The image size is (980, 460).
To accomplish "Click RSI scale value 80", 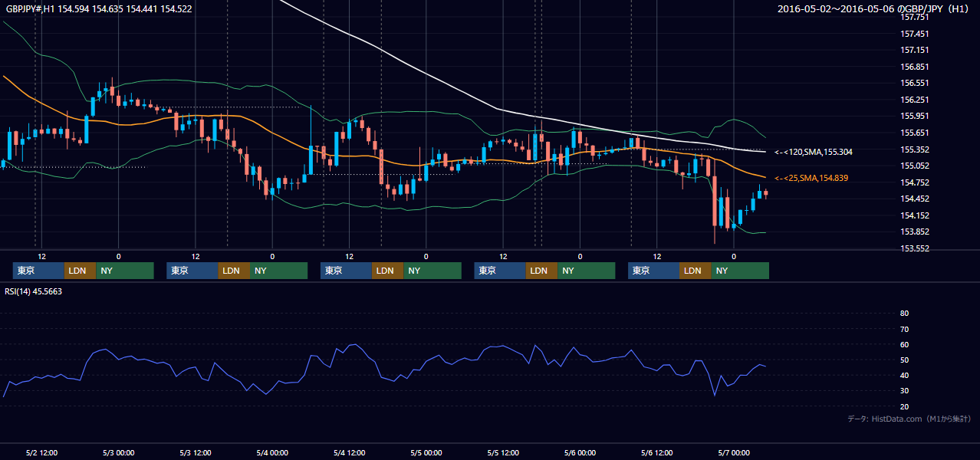I will click(x=904, y=314).
